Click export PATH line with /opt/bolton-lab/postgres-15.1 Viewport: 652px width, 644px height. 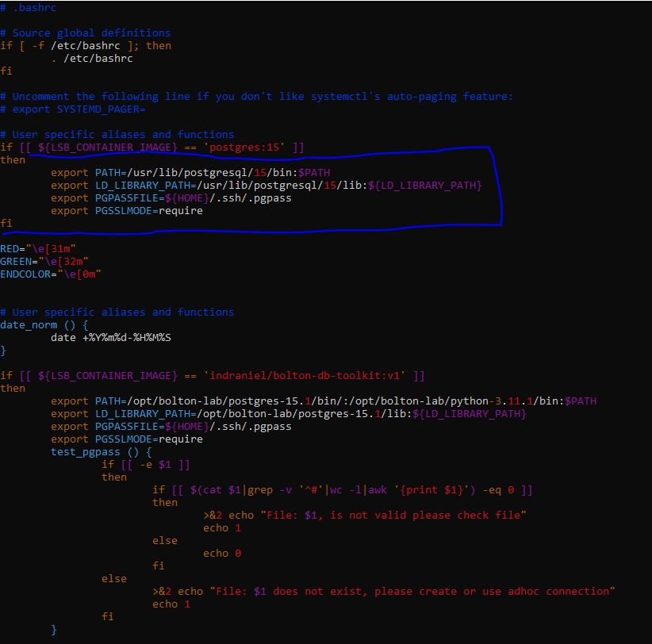click(x=324, y=401)
